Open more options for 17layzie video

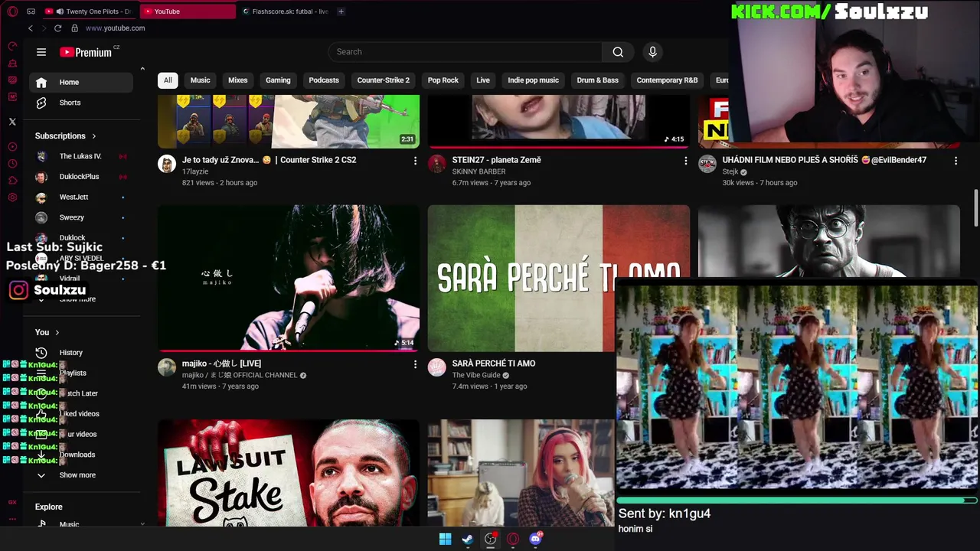tap(415, 161)
